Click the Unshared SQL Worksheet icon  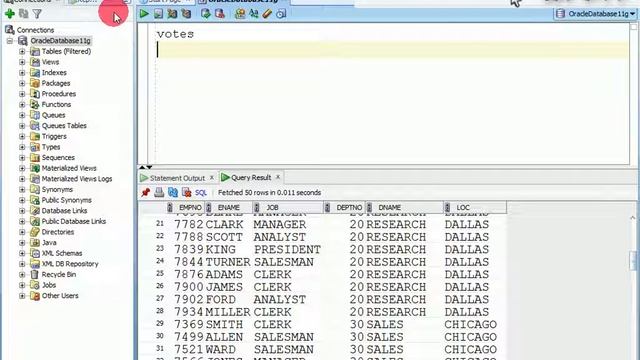pos(240,14)
